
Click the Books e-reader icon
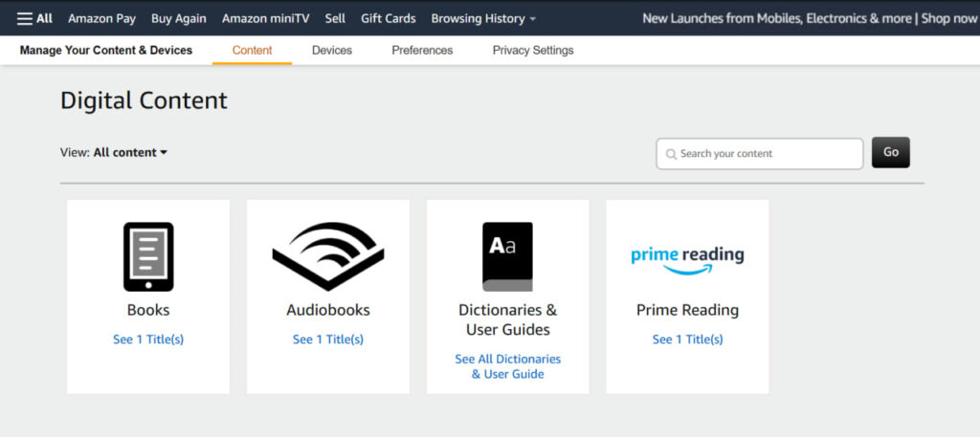pyautogui.click(x=148, y=256)
